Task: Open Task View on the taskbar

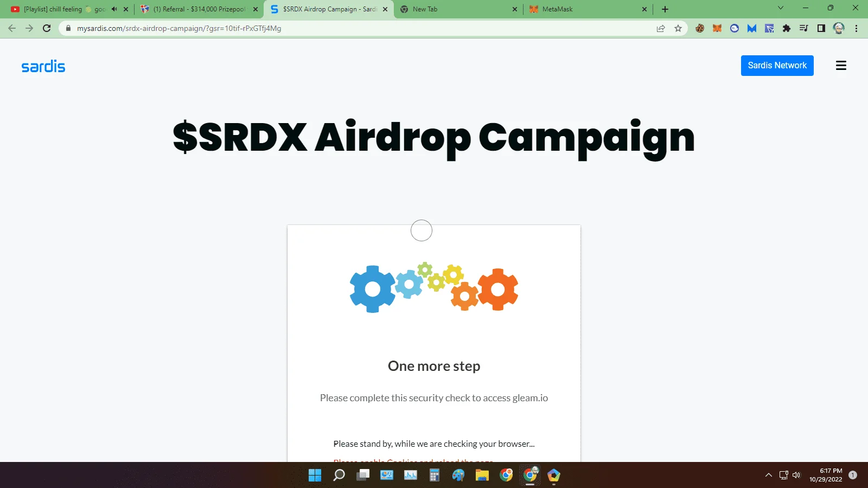Action: [363, 476]
